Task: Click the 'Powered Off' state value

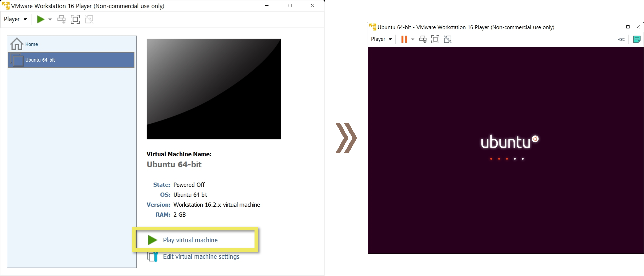Action: [x=189, y=185]
